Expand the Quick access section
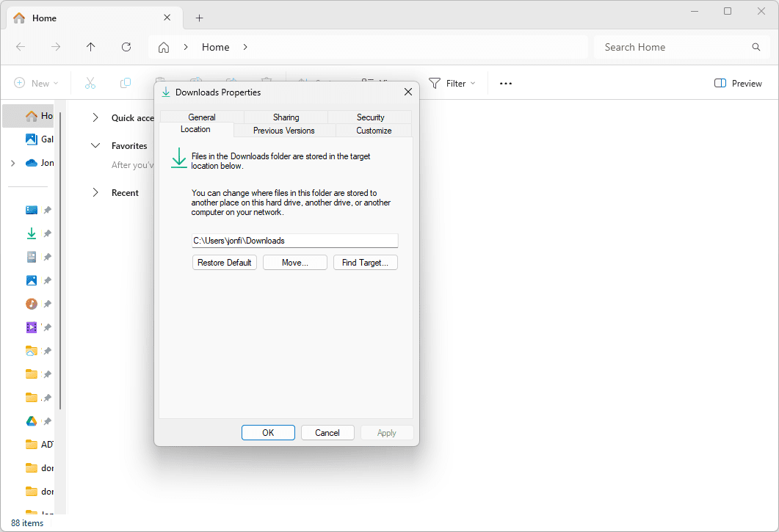The width and height of the screenshot is (779, 532). (95, 117)
